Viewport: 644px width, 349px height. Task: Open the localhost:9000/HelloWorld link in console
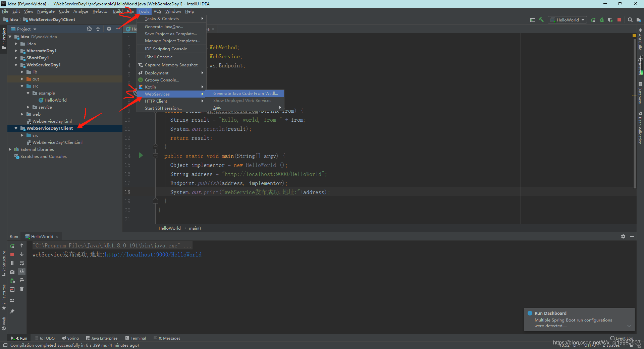(x=153, y=255)
